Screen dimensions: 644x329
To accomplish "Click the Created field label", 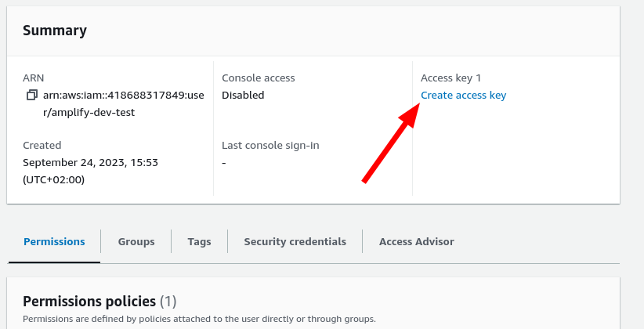I will pyautogui.click(x=42, y=145).
